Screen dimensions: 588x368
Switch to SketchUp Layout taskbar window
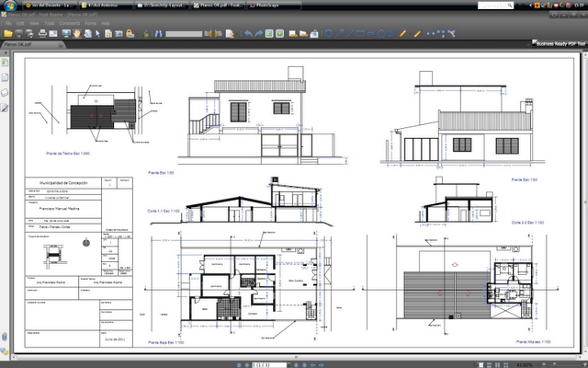point(162,6)
